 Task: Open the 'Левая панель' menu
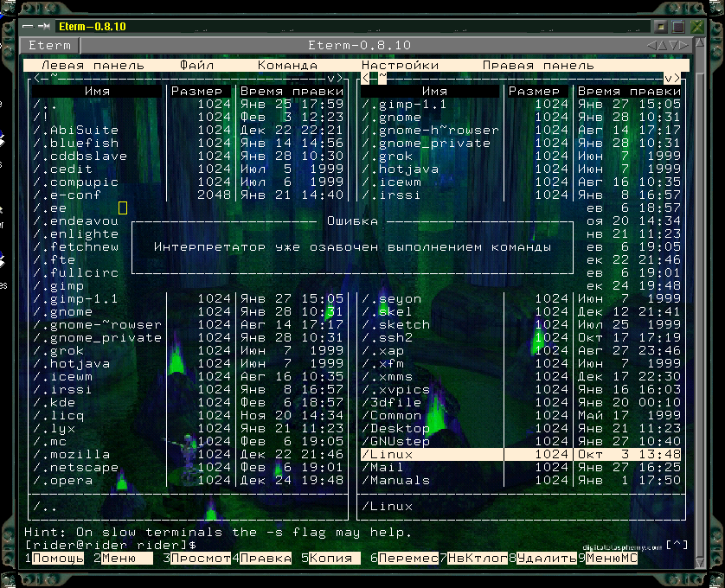point(93,65)
